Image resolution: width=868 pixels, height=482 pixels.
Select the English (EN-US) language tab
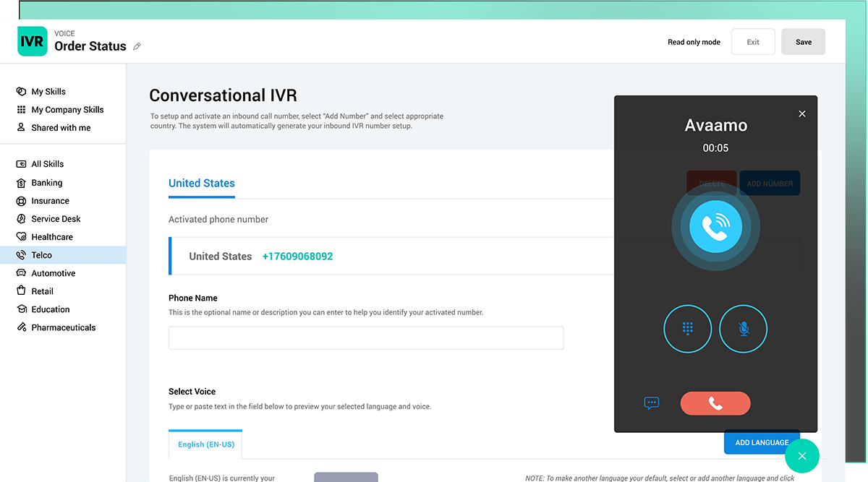[206, 444]
